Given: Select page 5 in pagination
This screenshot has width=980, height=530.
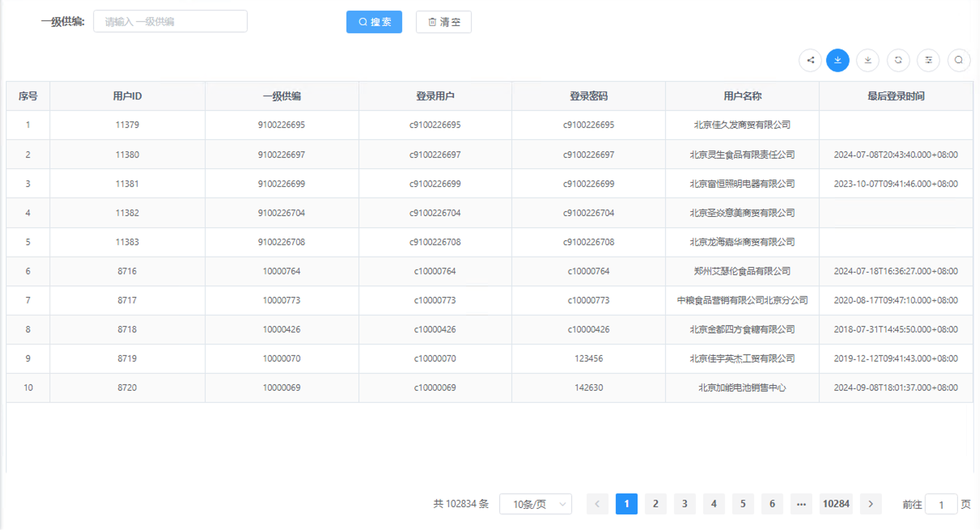Looking at the screenshot, I should (743, 504).
